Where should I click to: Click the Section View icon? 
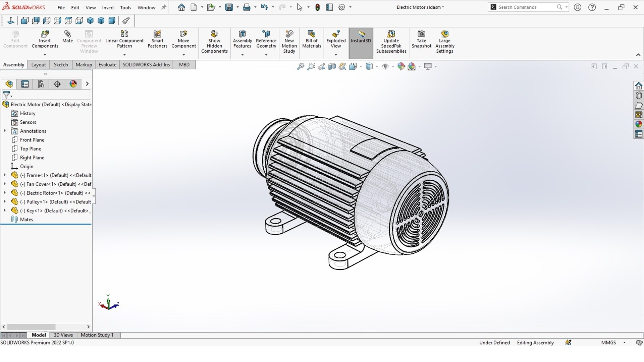[332, 66]
